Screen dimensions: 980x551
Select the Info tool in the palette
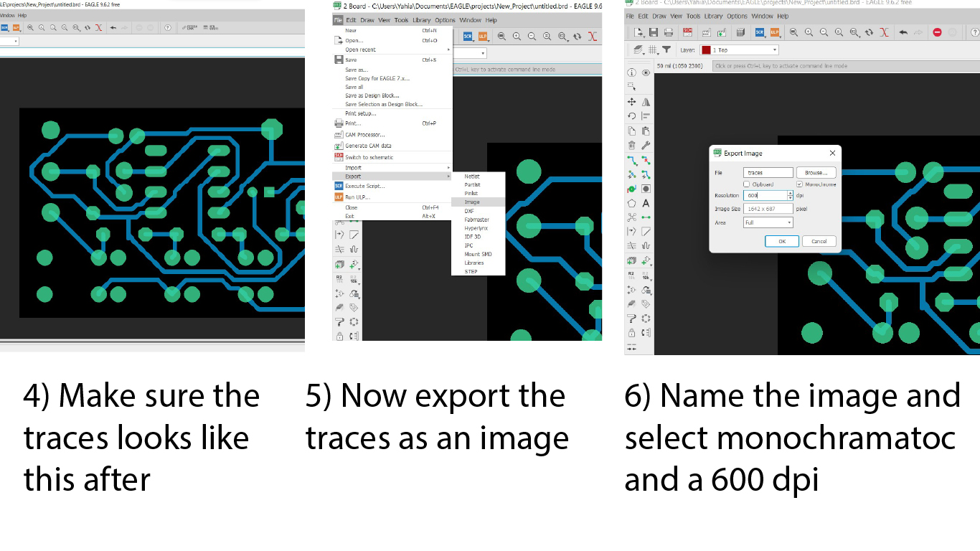631,72
